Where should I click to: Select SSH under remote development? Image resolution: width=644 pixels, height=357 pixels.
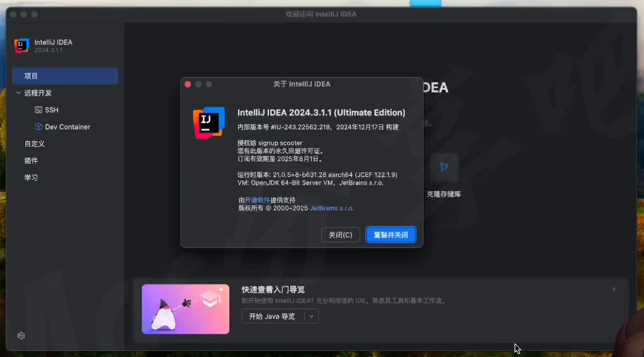(x=52, y=110)
